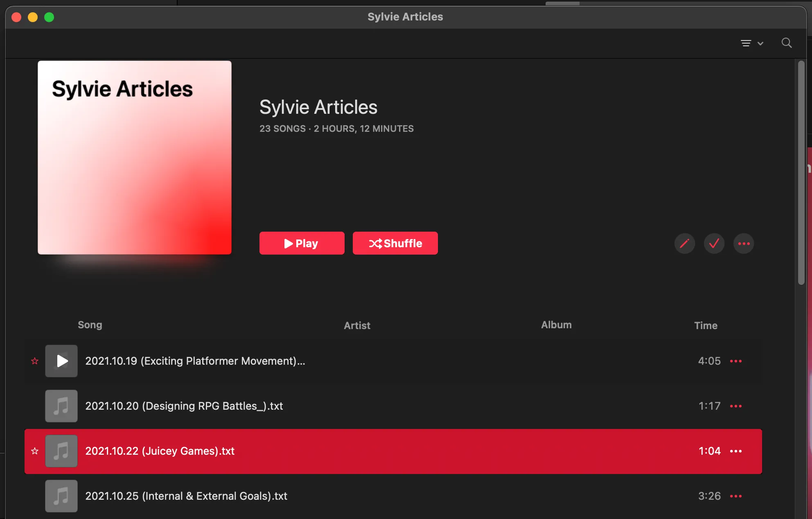
Task: Click the 23 songs duration summary text
Action: click(x=336, y=129)
